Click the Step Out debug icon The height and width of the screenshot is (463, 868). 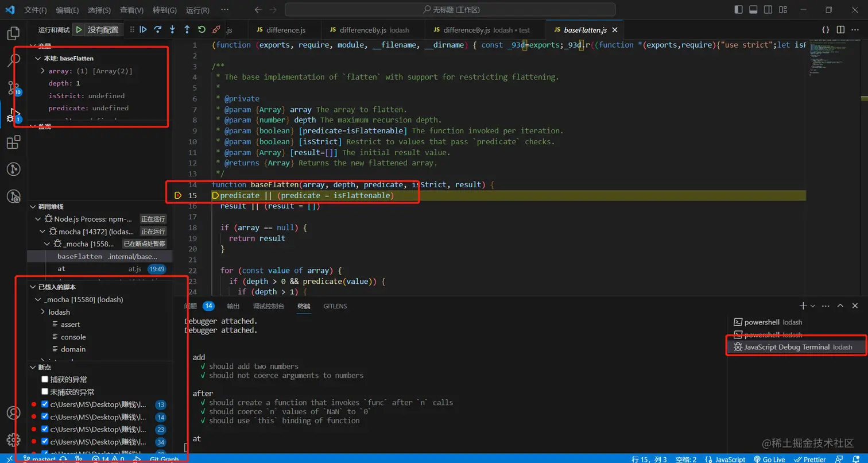187,30
